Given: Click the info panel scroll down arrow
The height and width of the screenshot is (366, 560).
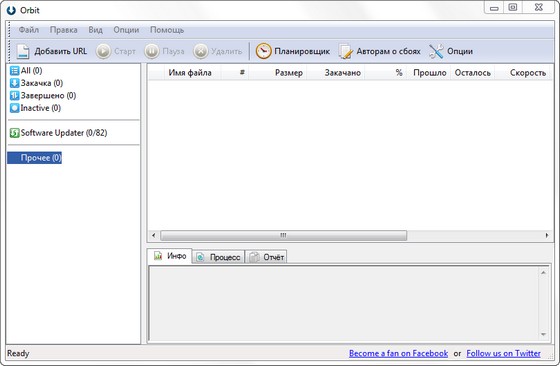Looking at the screenshot, I should coord(543,334).
